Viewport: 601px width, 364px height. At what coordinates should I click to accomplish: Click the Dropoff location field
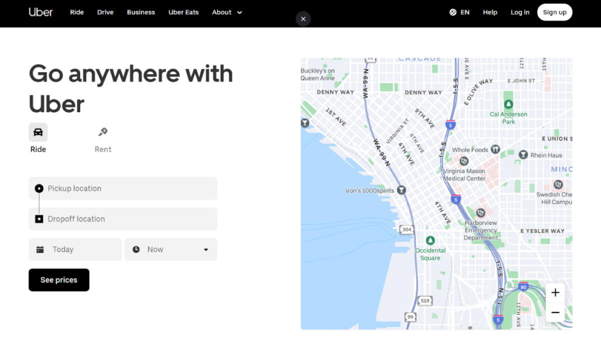(123, 219)
